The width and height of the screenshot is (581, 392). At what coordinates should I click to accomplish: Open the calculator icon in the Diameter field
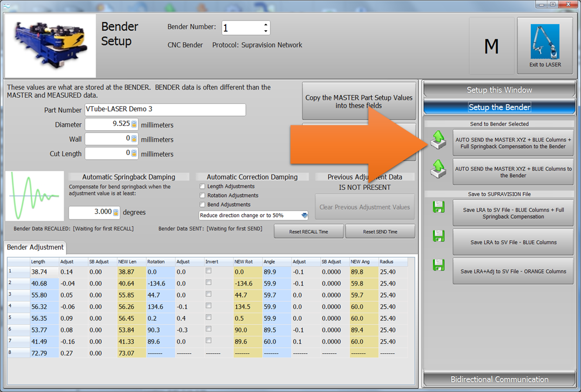(x=134, y=124)
